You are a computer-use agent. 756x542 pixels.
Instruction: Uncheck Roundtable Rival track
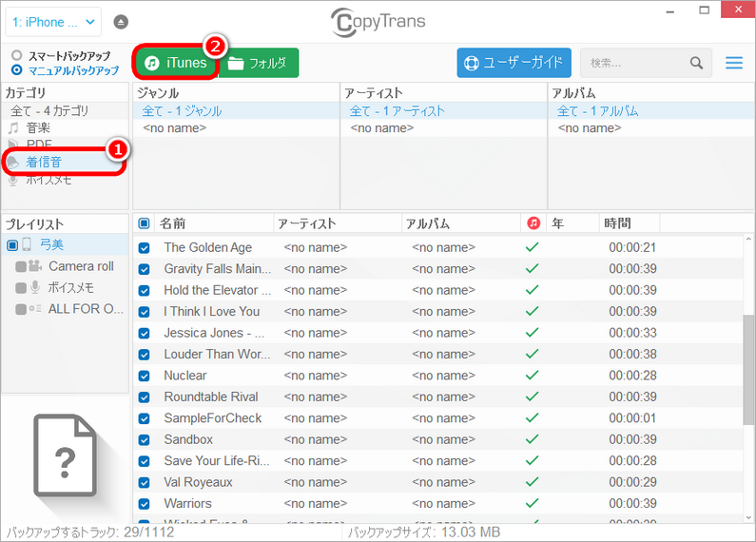[x=144, y=397]
